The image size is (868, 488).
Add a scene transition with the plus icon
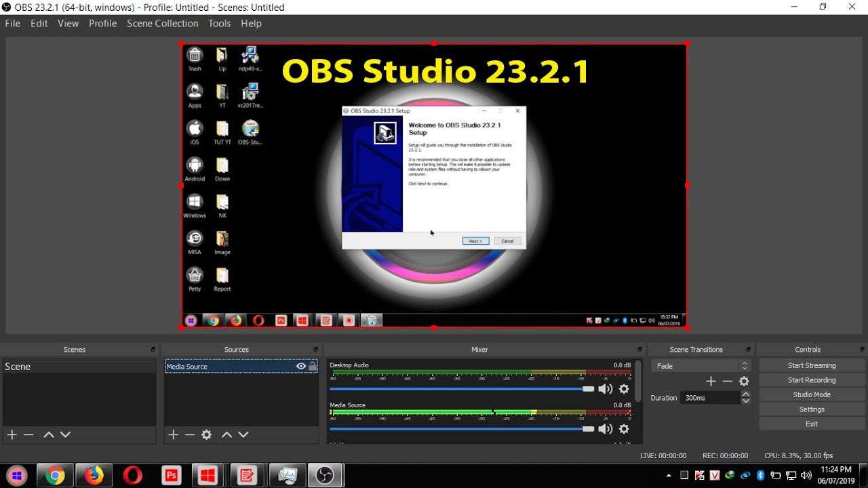click(x=711, y=382)
